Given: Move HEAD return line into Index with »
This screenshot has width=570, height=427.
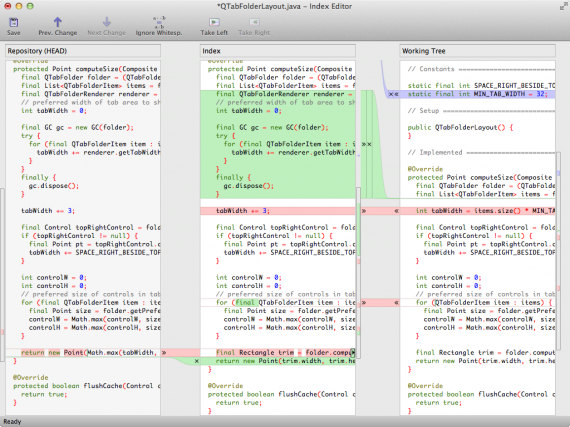Looking at the screenshot, I should click(164, 353).
